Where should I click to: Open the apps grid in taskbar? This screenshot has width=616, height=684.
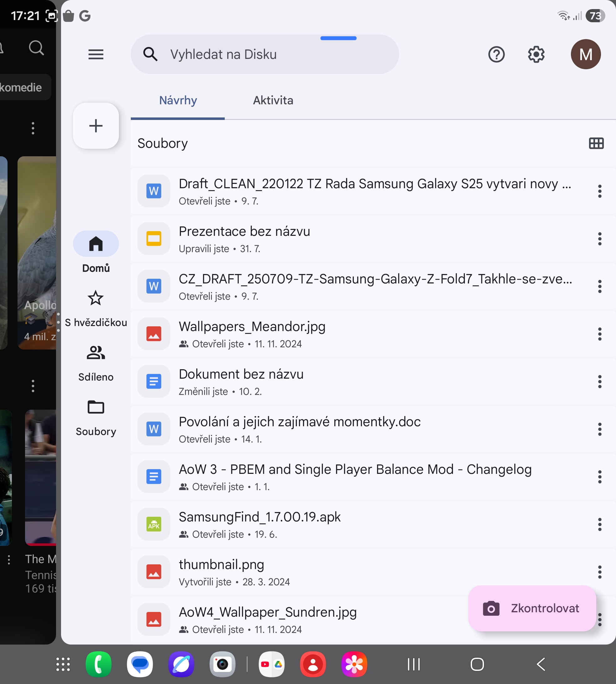click(63, 664)
